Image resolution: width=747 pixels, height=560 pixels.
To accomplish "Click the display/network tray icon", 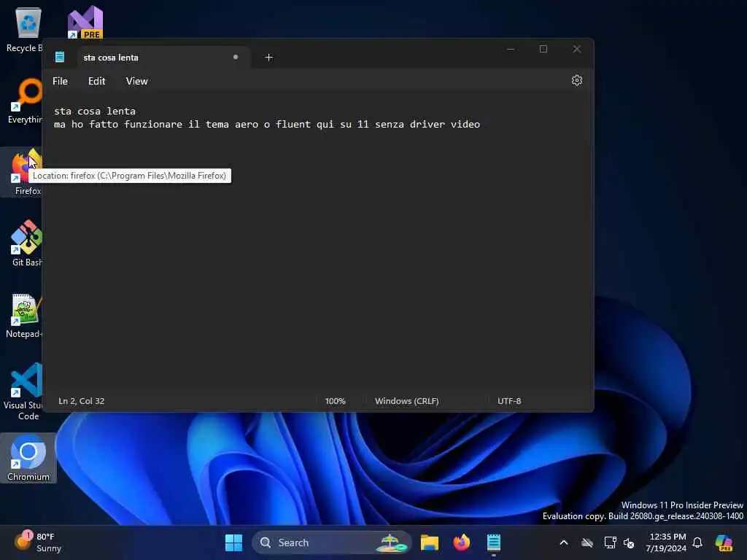I will coord(610,542).
